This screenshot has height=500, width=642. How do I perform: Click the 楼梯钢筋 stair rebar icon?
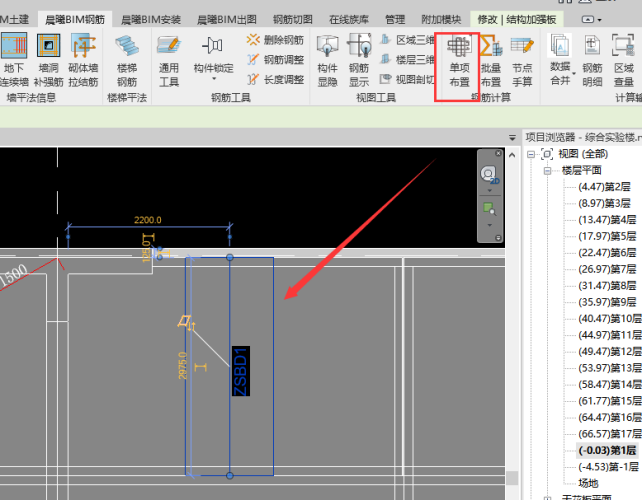point(127,61)
